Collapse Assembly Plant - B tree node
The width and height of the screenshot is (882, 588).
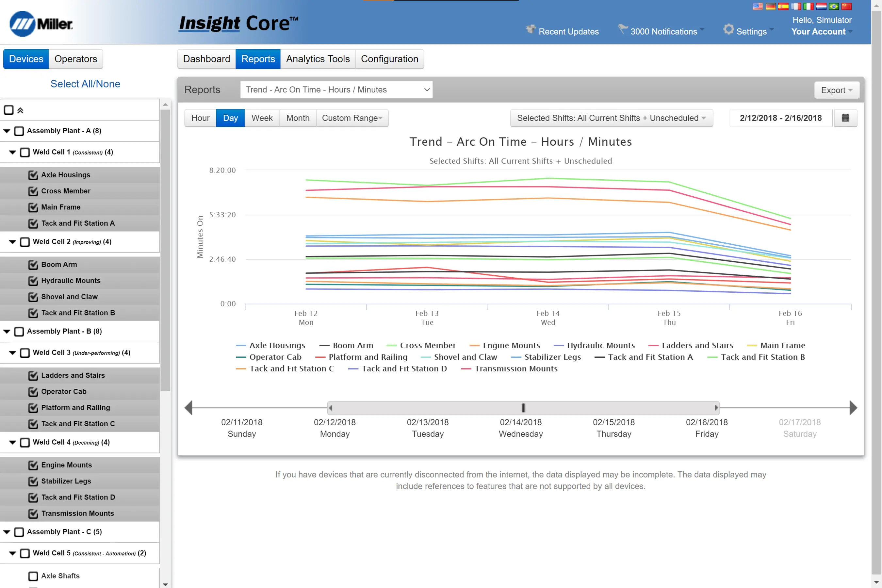7,332
